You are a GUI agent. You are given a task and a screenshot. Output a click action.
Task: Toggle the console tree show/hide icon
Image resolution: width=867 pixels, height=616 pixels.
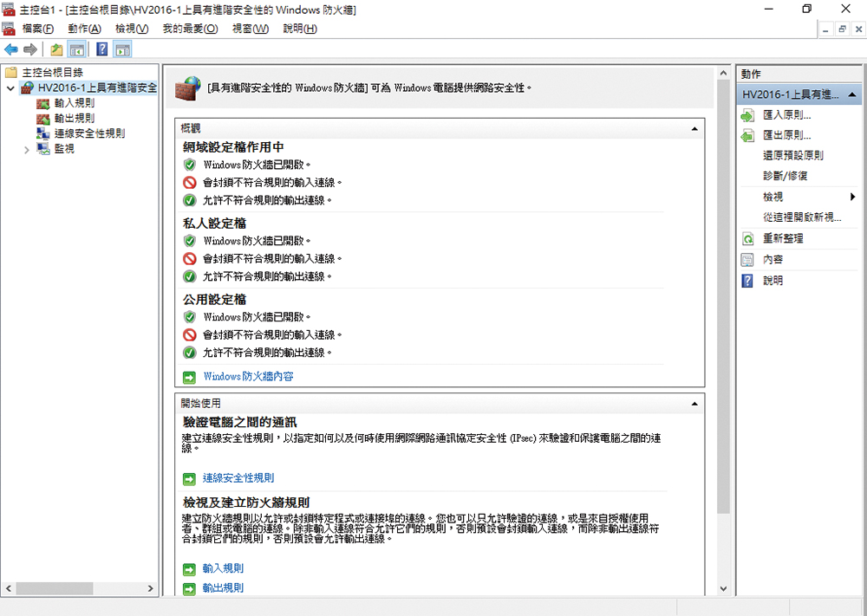pos(76,49)
